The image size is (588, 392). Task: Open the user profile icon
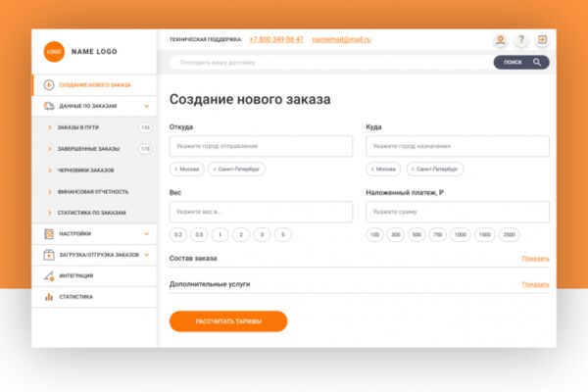coord(500,40)
